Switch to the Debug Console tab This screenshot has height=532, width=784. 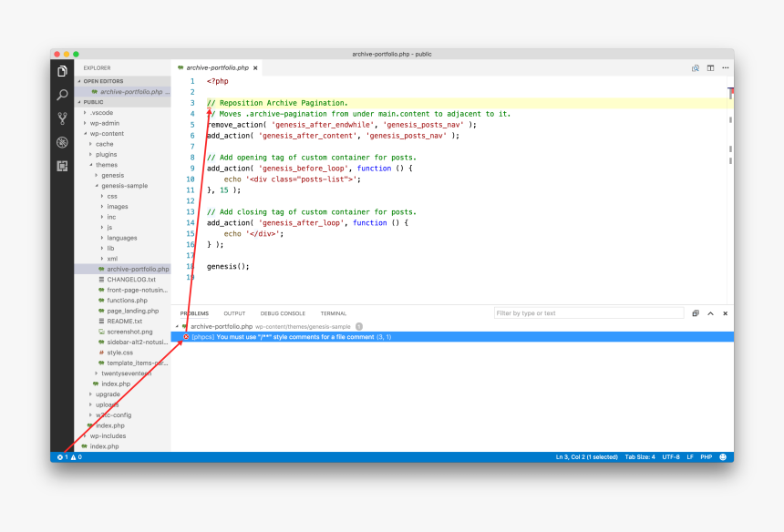coord(283,313)
